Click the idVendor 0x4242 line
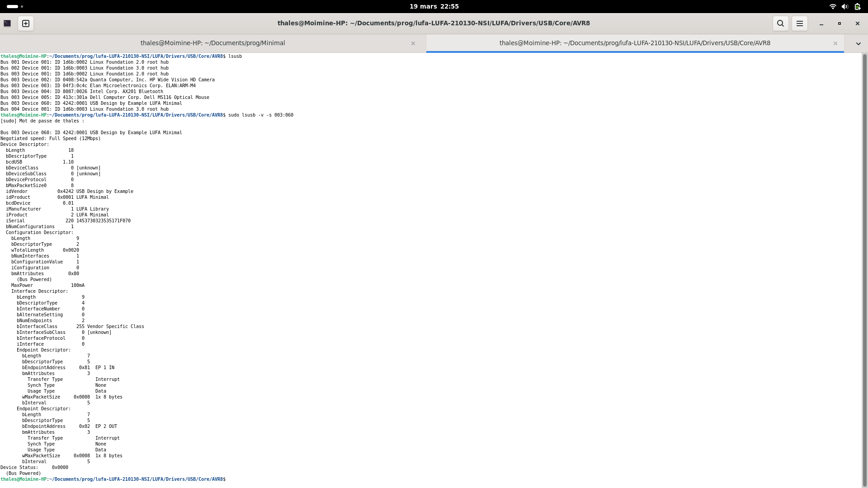 click(69, 192)
